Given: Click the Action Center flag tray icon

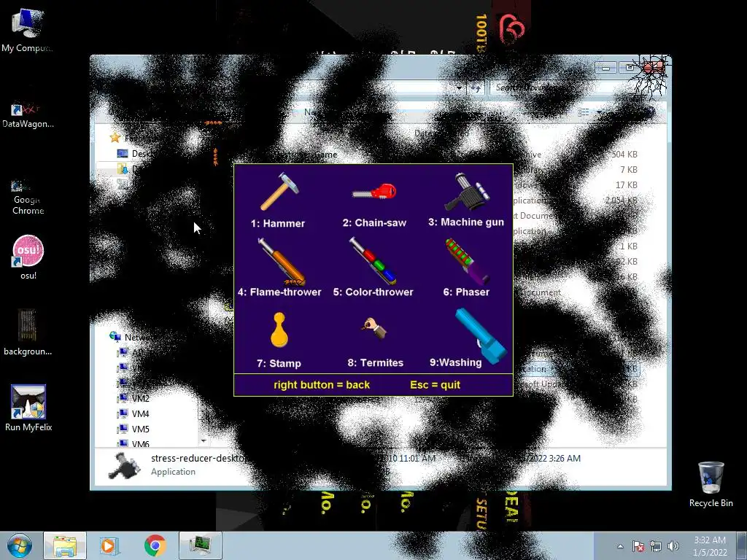Looking at the screenshot, I should 638,546.
